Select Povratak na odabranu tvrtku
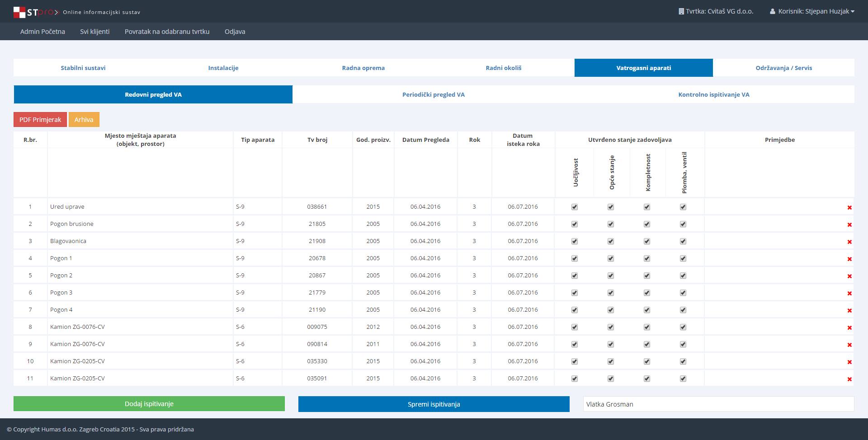Image resolution: width=868 pixels, height=440 pixels. (167, 32)
